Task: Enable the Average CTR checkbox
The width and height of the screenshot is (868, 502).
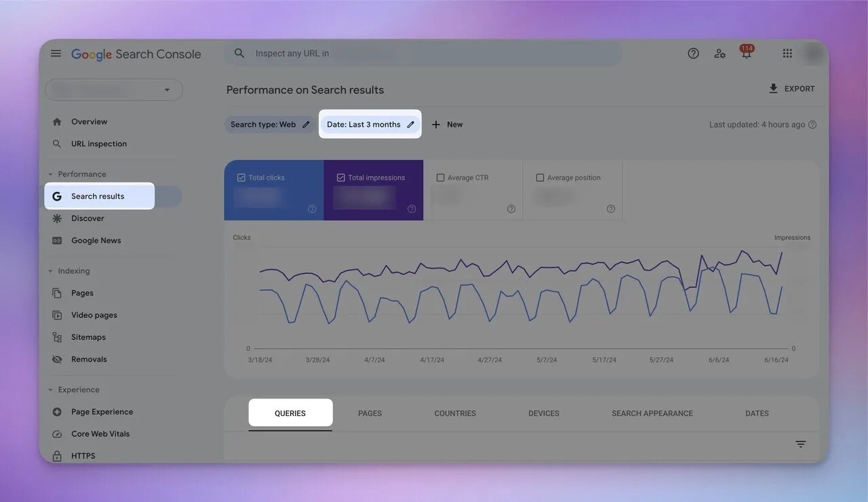Action: pyautogui.click(x=441, y=177)
